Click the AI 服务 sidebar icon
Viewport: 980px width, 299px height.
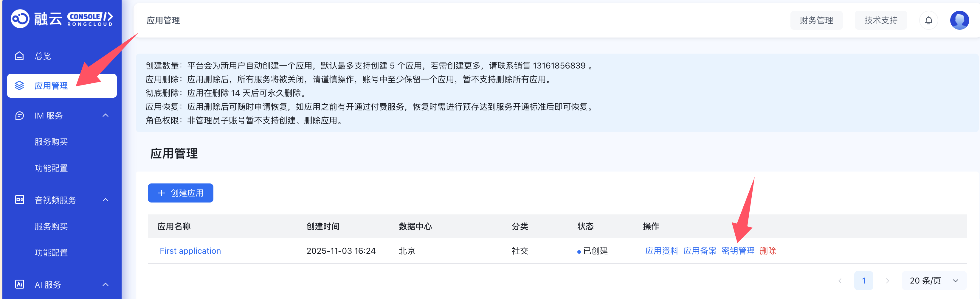click(19, 285)
